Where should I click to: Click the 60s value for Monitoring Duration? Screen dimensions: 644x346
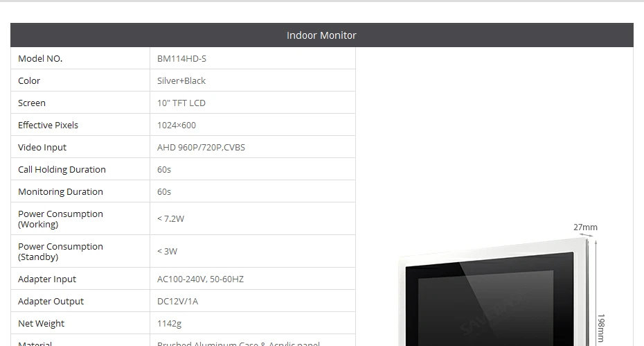coord(164,191)
